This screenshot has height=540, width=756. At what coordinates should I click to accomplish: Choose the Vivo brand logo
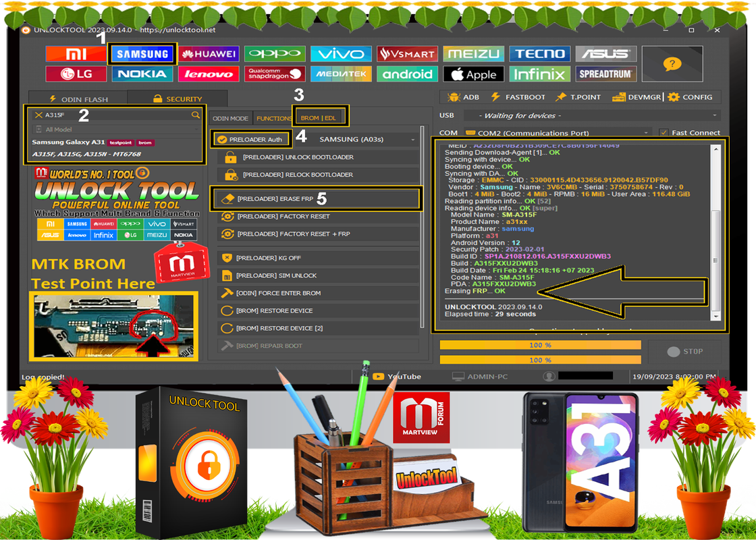tap(341, 54)
